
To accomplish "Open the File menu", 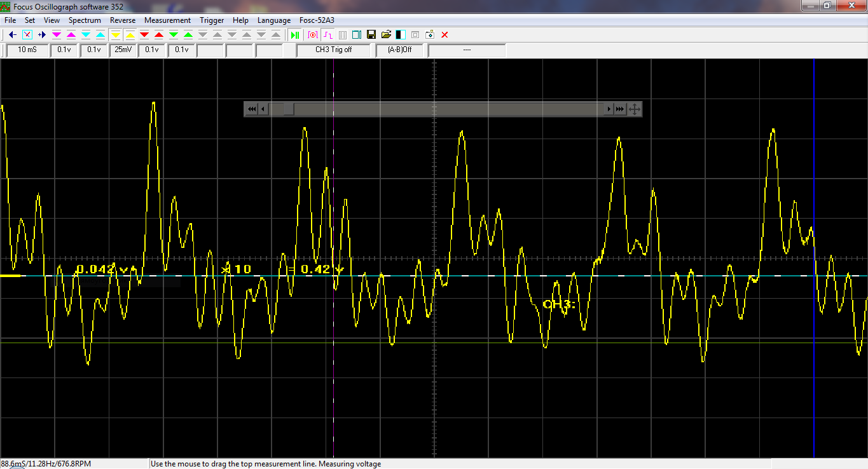I will [10, 20].
